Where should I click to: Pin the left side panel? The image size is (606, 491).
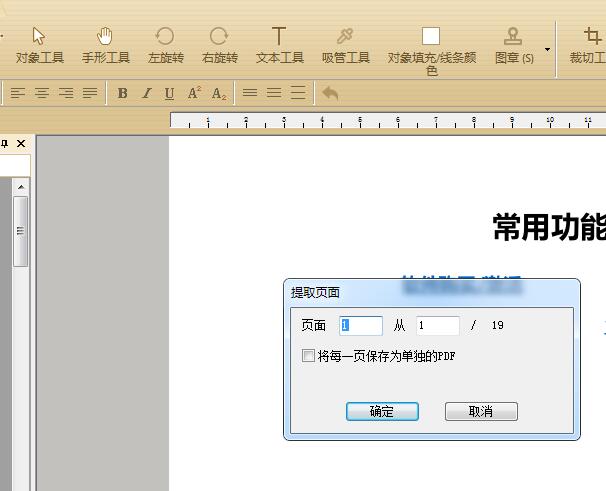[x=5, y=144]
